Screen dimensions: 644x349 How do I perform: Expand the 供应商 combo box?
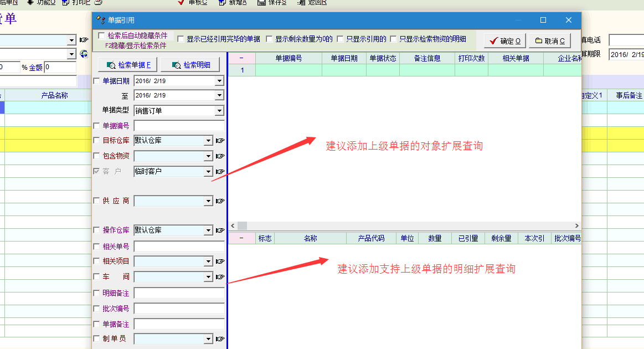click(x=208, y=201)
